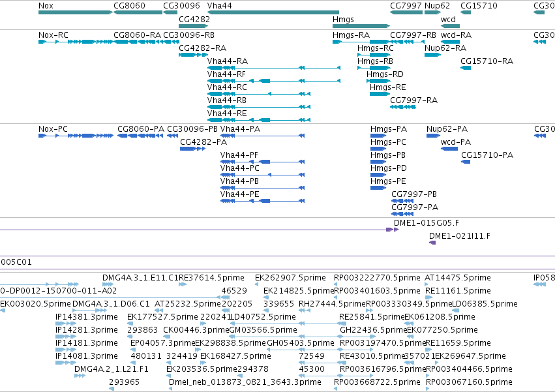Viewport: 555px width, 392px height.
Task: Click transcript label Vha44-RB
Action: click(x=227, y=100)
